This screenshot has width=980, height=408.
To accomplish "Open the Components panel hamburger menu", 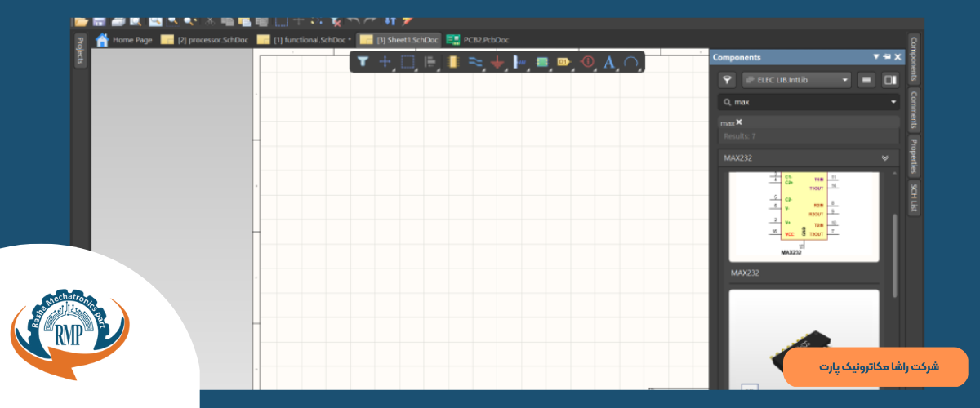I will [866, 80].
